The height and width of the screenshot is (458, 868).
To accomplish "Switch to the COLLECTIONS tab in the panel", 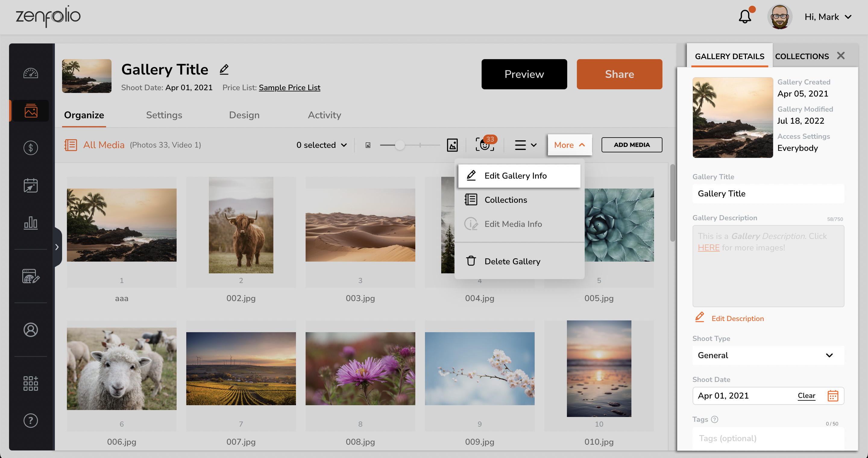I will click(x=802, y=56).
